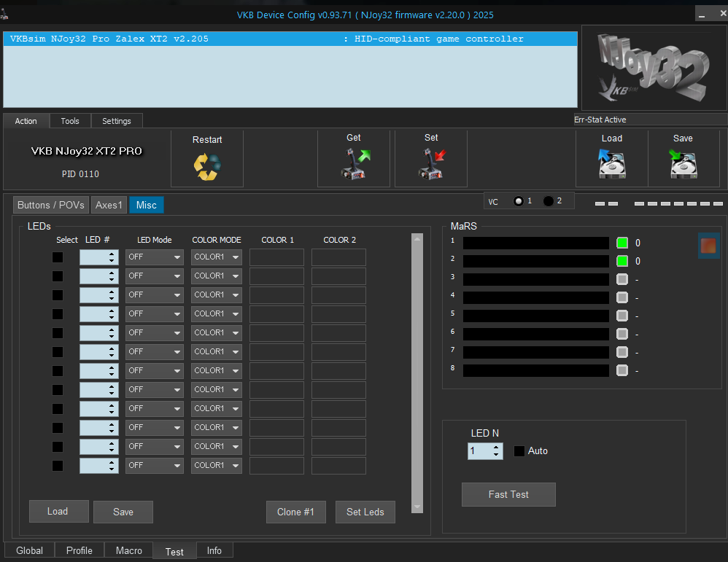Click the orange square icon in MaRS panel
This screenshot has width=728, height=562.
click(708, 245)
